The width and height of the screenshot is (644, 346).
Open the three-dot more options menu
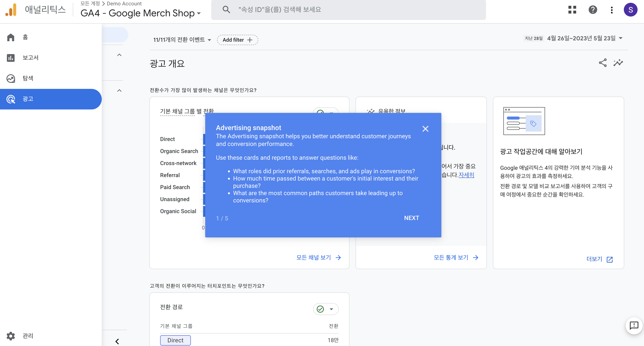tap(612, 10)
